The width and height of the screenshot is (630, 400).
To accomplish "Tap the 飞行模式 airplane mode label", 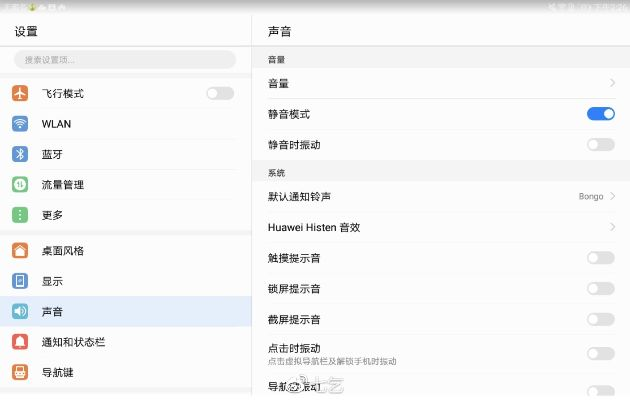I will [x=63, y=94].
